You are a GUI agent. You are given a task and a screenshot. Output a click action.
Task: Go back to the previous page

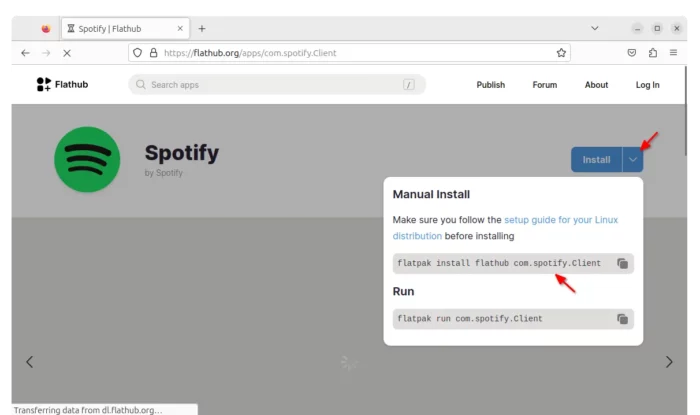[x=25, y=53]
